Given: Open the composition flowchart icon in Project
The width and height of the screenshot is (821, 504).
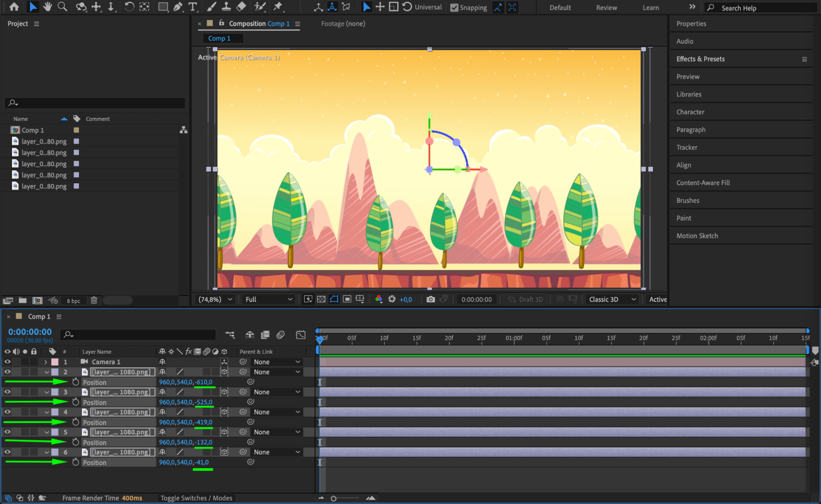Looking at the screenshot, I should point(184,130).
